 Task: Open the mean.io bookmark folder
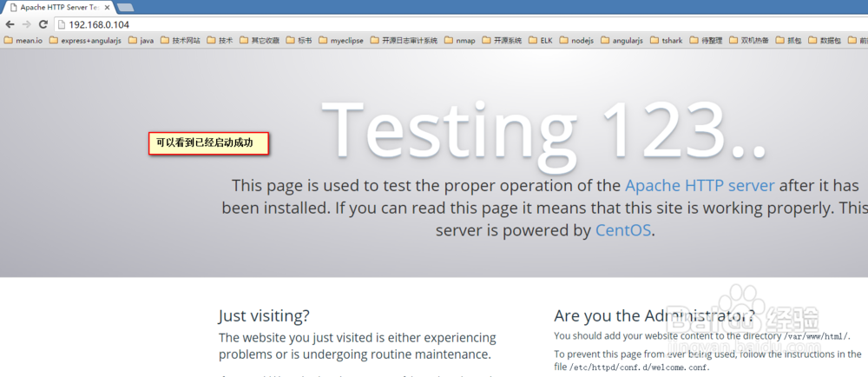(x=23, y=41)
